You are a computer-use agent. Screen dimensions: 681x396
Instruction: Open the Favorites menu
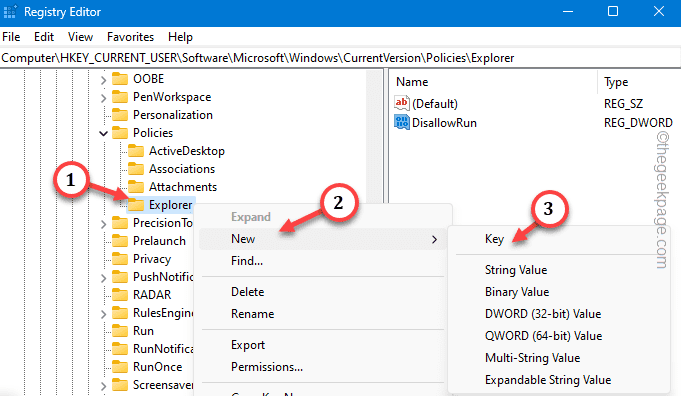pyautogui.click(x=130, y=37)
